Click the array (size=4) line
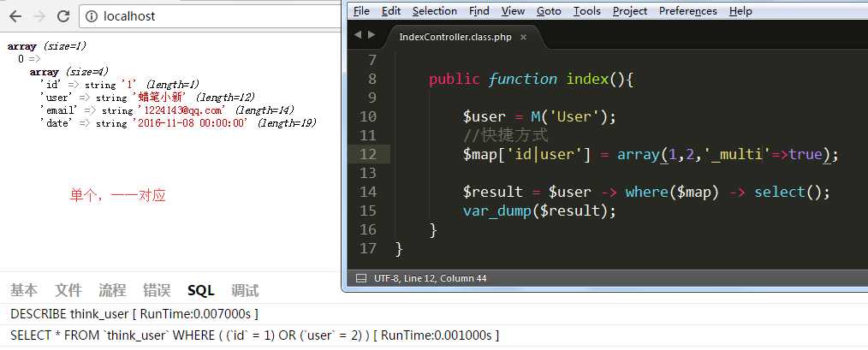This screenshot has height=350, width=868. coord(69,72)
